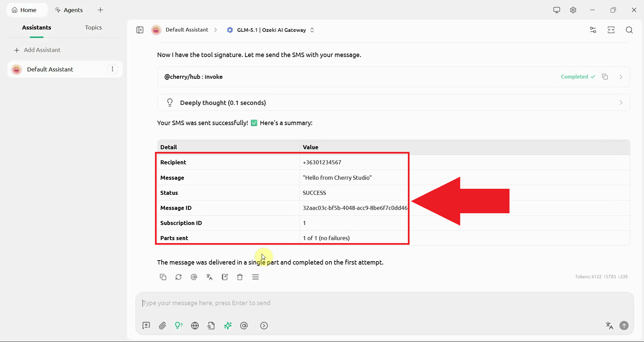This screenshot has height=342, width=644.
Task: Attach a file with paperclip icon
Action: pyautogui.click(x=162, y=326)
